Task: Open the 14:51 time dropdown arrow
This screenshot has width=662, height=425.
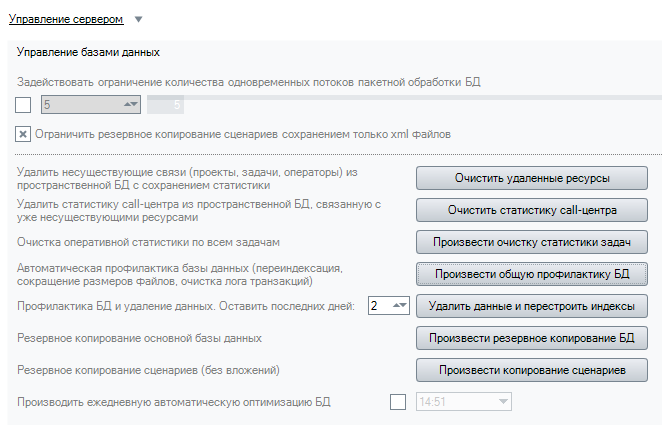Action: click(501, 402)
